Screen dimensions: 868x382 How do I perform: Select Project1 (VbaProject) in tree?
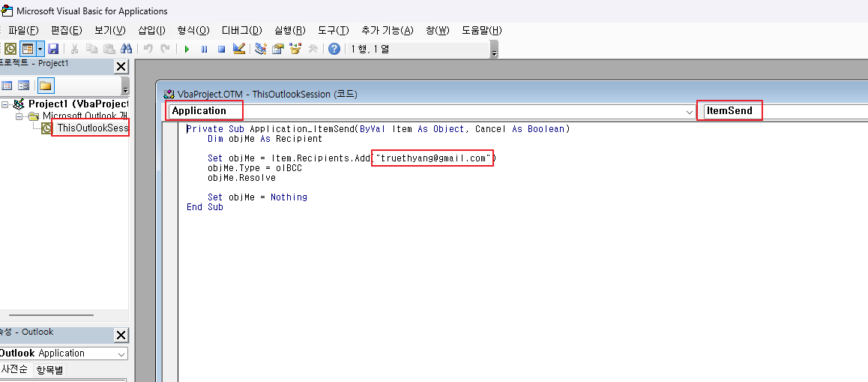click(78, 104)
